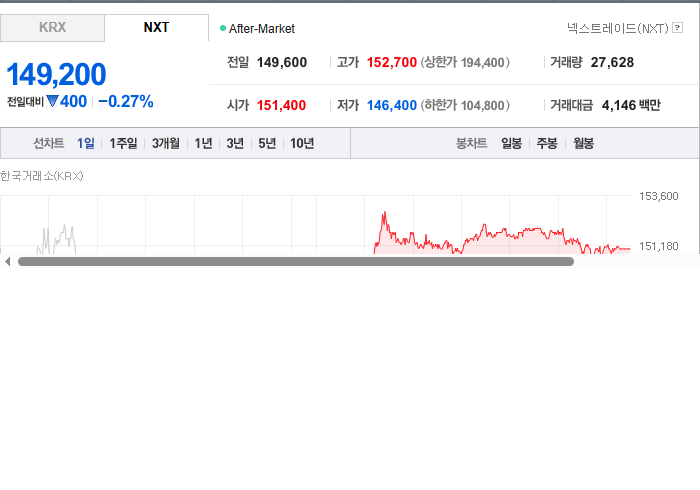Click the After-Market label
The width and height of the screenshot is (700, 490).
[262, 29]
